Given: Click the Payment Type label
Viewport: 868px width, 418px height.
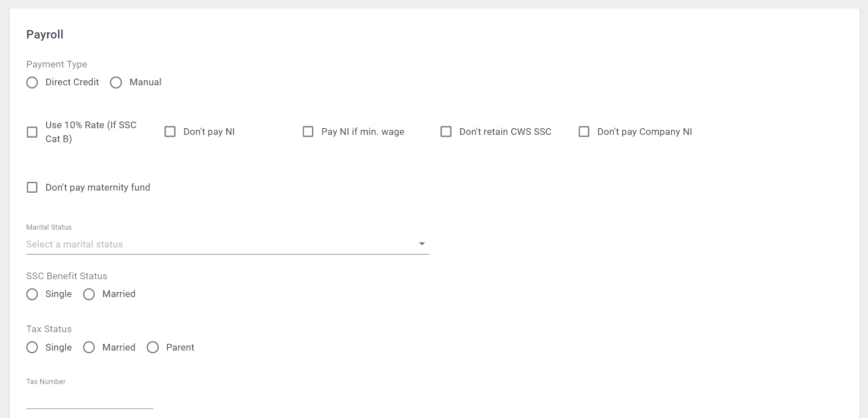Looking at the screenshot, I should coord(57,64).
